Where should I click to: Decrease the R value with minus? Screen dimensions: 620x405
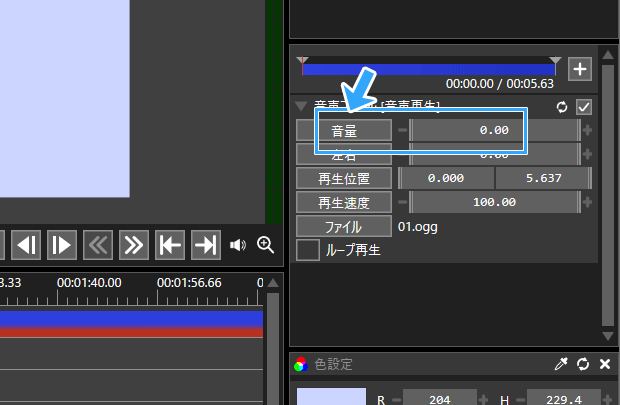tap(396, 400)
